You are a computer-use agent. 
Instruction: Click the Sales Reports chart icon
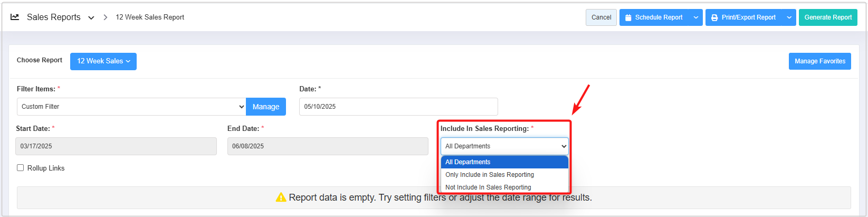coord(15,17)
